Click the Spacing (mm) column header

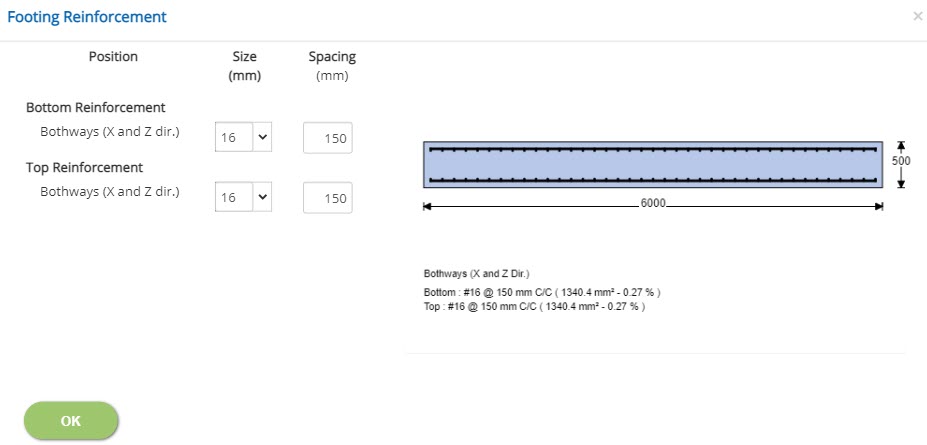(x=332, y=66)
